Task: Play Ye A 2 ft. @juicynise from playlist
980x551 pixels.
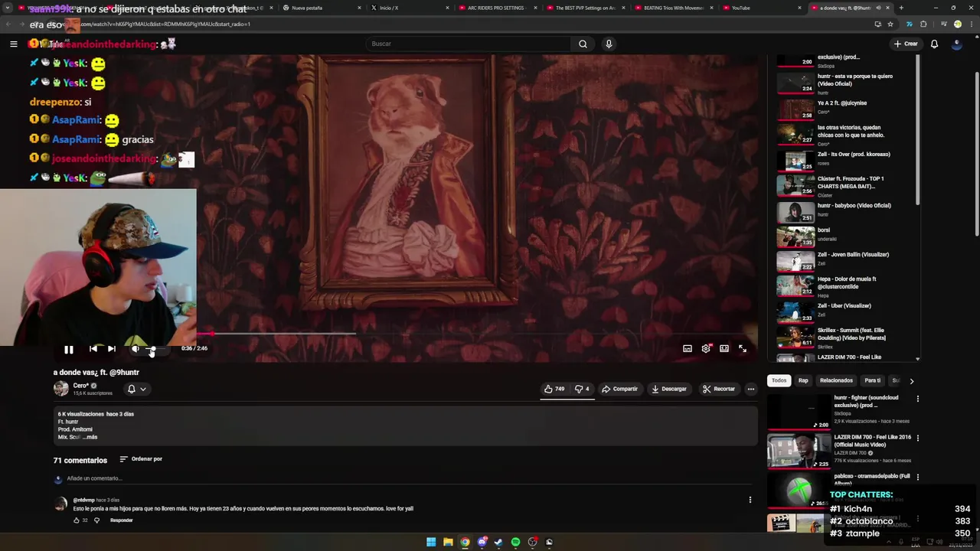Action: tap(846, 109)
